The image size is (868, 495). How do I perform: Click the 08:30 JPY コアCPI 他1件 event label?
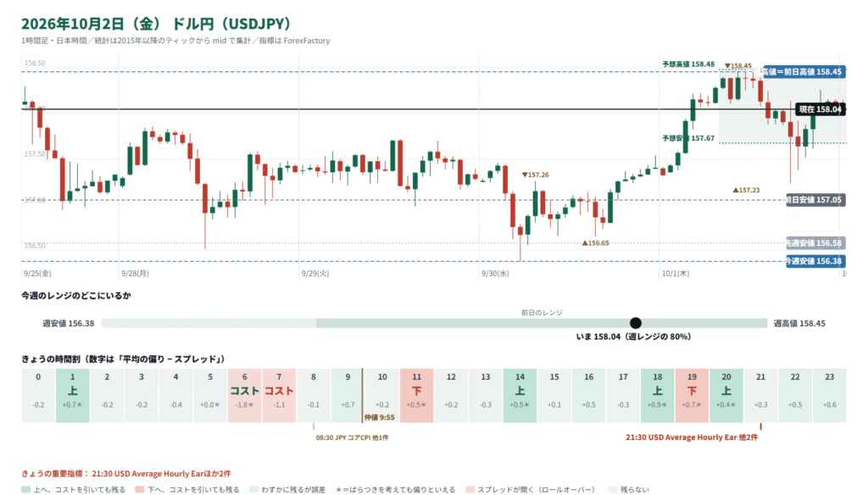pyautogui.click(x=352, y=438)
